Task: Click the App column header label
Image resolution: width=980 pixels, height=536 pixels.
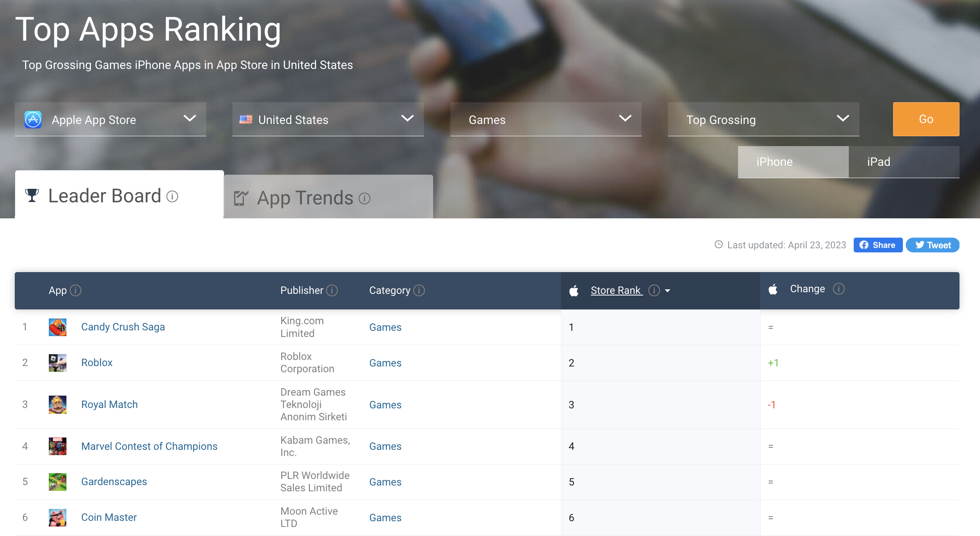Action: click(58, 291)
